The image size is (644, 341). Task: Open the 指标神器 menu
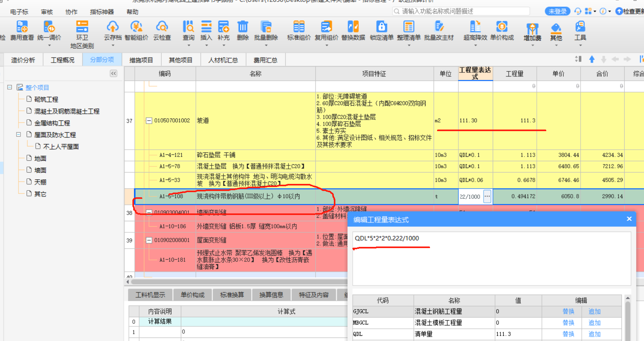[102, 12]
